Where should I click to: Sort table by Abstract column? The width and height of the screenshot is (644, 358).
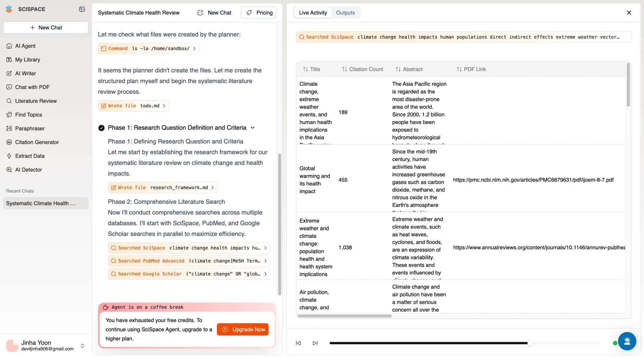pos(409,69)
